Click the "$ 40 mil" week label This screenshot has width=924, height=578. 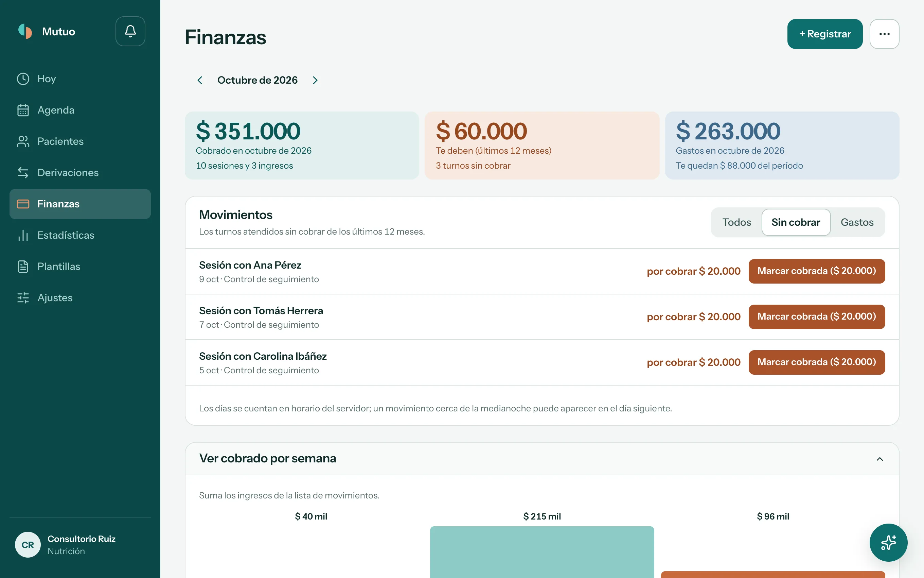coord(311,516)
